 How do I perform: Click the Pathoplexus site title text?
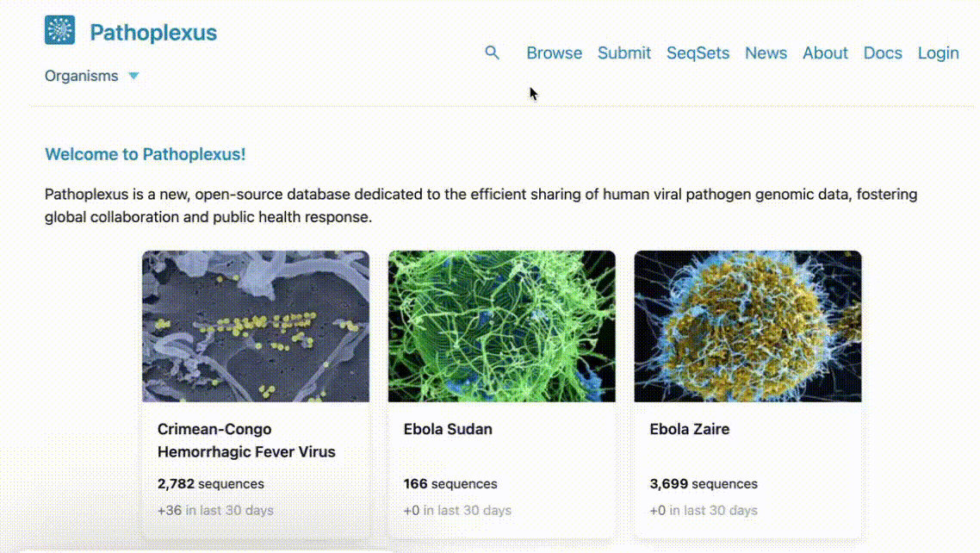pos(153,33)
